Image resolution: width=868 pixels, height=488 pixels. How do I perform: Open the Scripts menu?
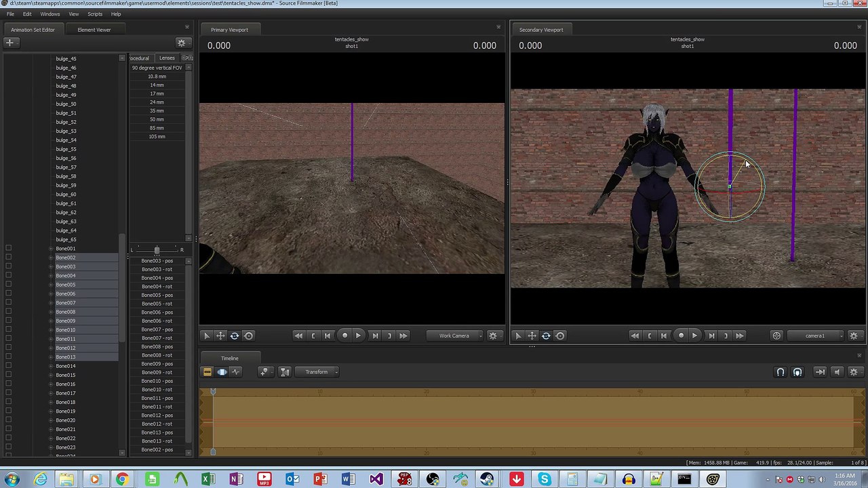(x=95, y=14)
